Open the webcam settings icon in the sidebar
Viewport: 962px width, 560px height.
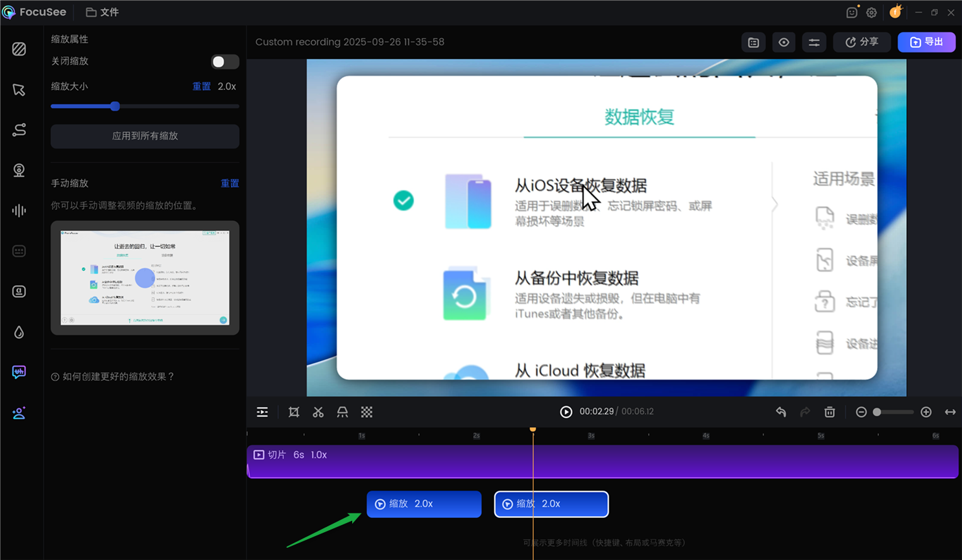coord(19,170)
